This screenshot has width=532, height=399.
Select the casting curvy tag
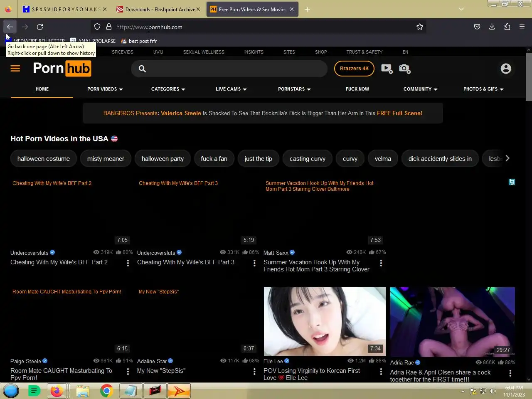coord(308,158)
